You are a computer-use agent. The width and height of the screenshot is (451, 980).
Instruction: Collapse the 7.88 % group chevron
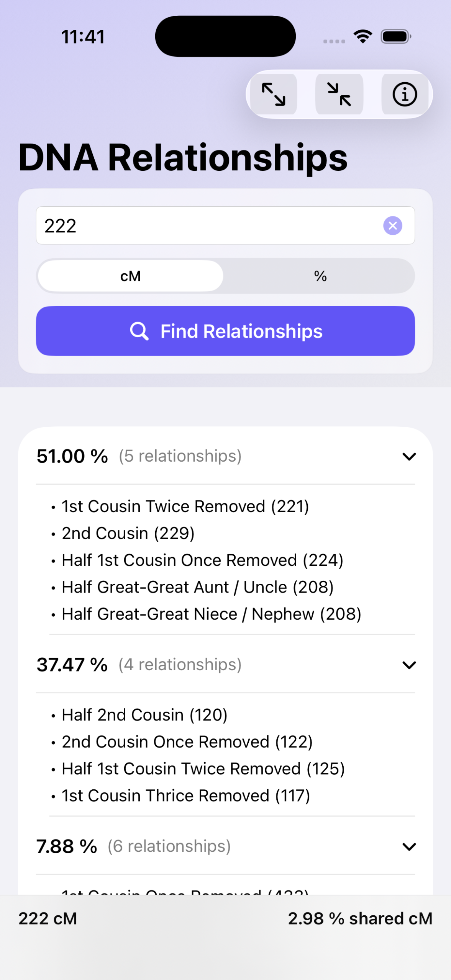click(409, 846)
